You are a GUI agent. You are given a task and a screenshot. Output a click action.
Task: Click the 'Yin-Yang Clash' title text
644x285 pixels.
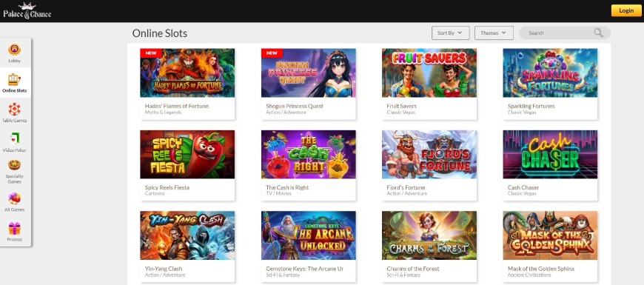click(164, 269)
